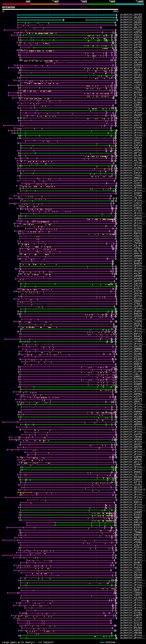Open hit UniRef100_Q9SXE9
The image size is (146, 644).
[x=131, y=15]
